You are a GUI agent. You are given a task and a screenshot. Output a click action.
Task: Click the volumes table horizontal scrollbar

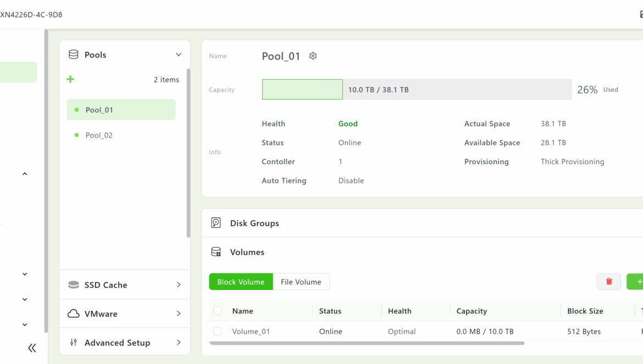click(367, 343)
